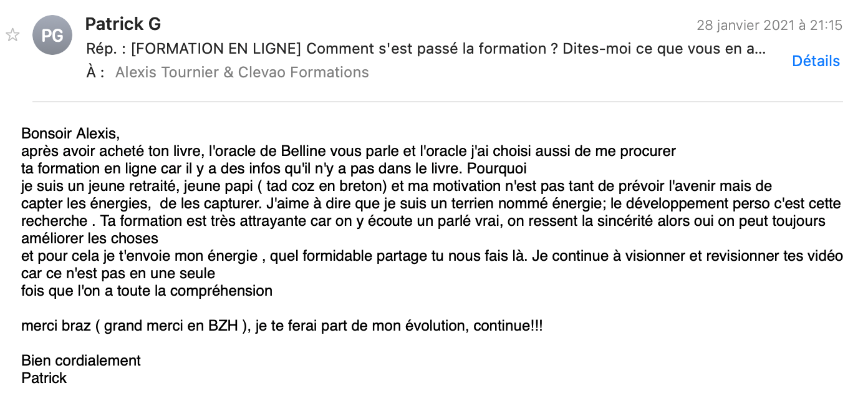Click the PG sender avatar

pyautogui.click(x=52, y=36)
